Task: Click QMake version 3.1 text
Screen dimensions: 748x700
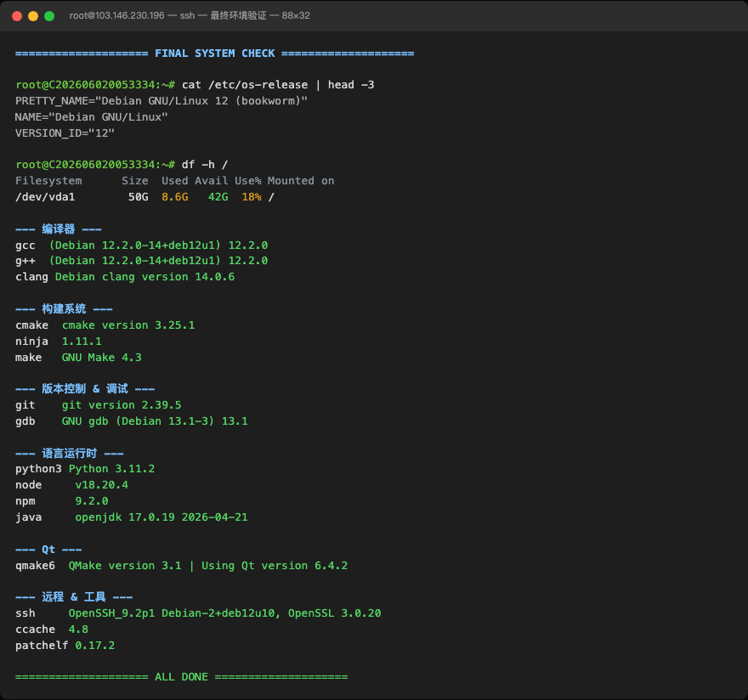Action: pyautogui.click(x=125, y=566)
